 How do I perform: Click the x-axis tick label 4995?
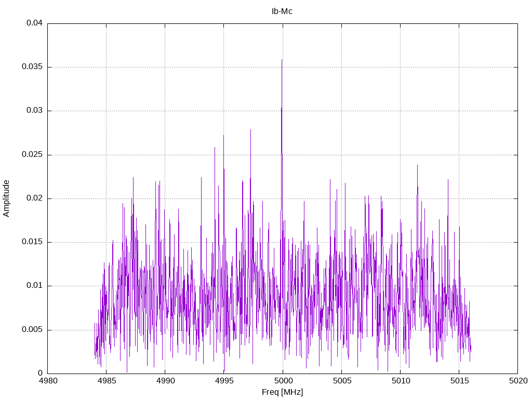click(224, 381)
